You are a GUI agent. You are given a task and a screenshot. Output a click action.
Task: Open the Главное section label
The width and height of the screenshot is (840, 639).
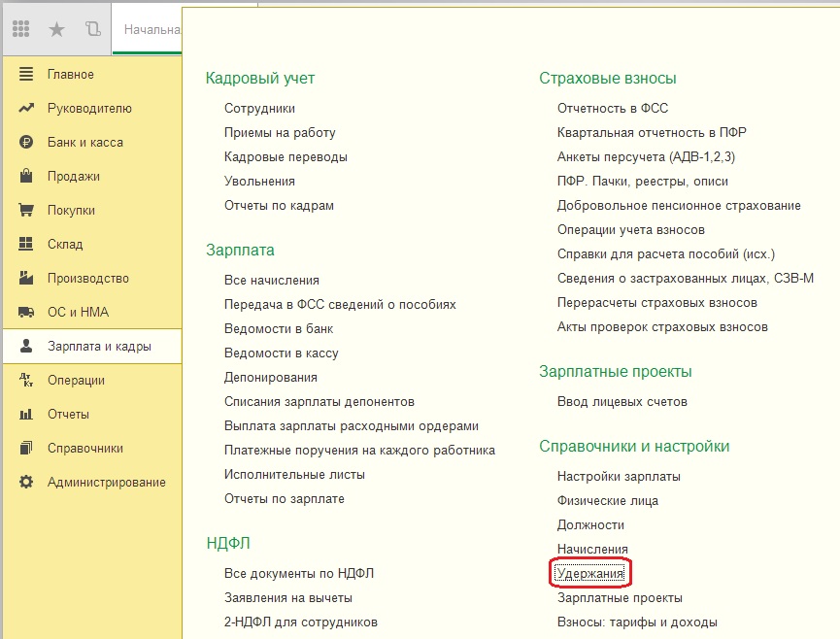click(x=71, y=75)
